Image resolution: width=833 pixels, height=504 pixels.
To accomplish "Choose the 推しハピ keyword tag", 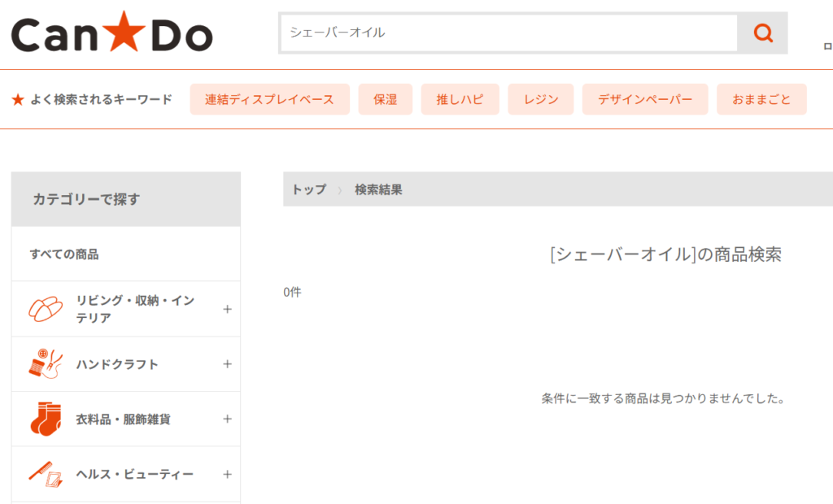I will (x=460, y=99).
